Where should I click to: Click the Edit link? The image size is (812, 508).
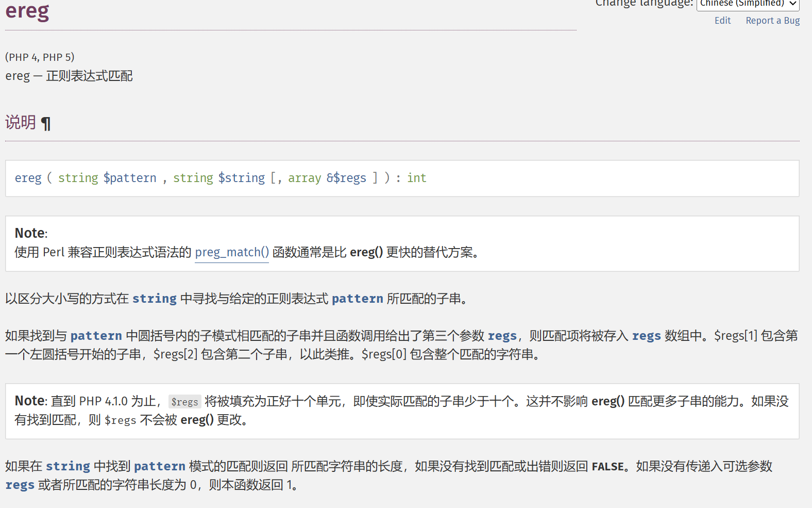pyautogui.click(x=722, y=21)
